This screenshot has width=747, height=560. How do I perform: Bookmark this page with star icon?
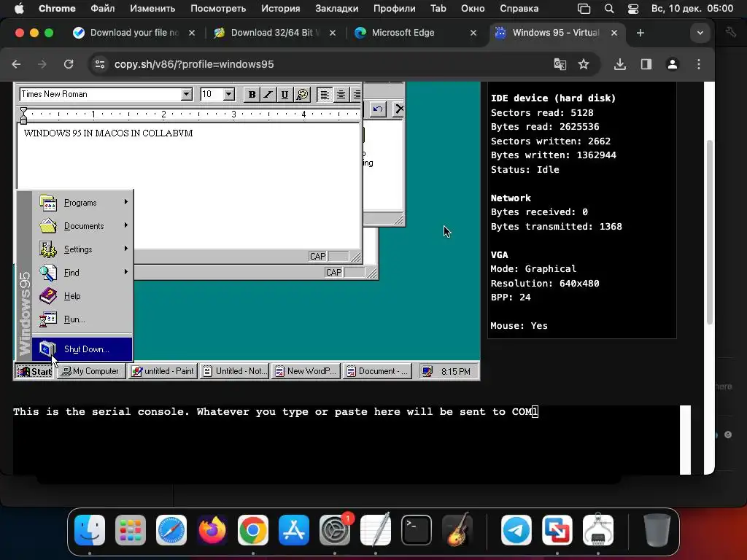coord(584,64)
